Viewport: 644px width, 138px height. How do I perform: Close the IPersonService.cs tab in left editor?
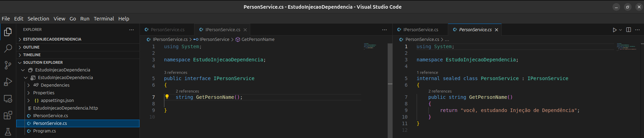245,30
